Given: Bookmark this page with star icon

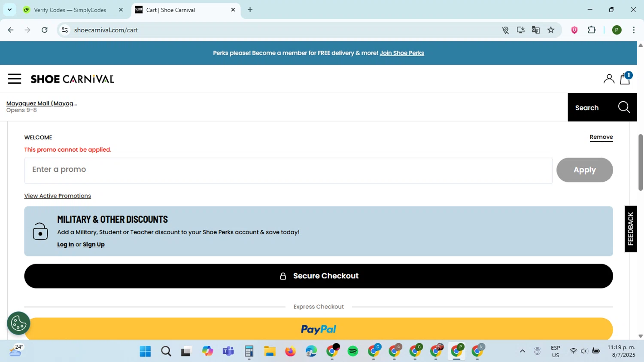Looking at the screenshot, I should pos(551,30).
